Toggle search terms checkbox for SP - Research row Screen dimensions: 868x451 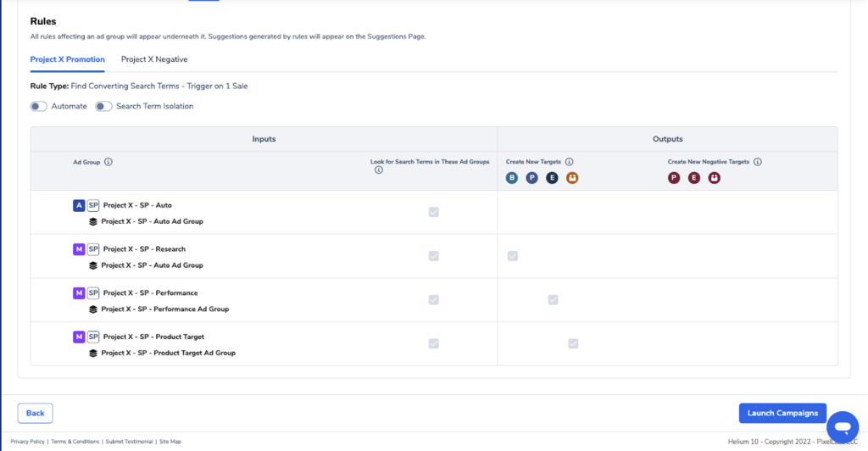tap(433, 256)
